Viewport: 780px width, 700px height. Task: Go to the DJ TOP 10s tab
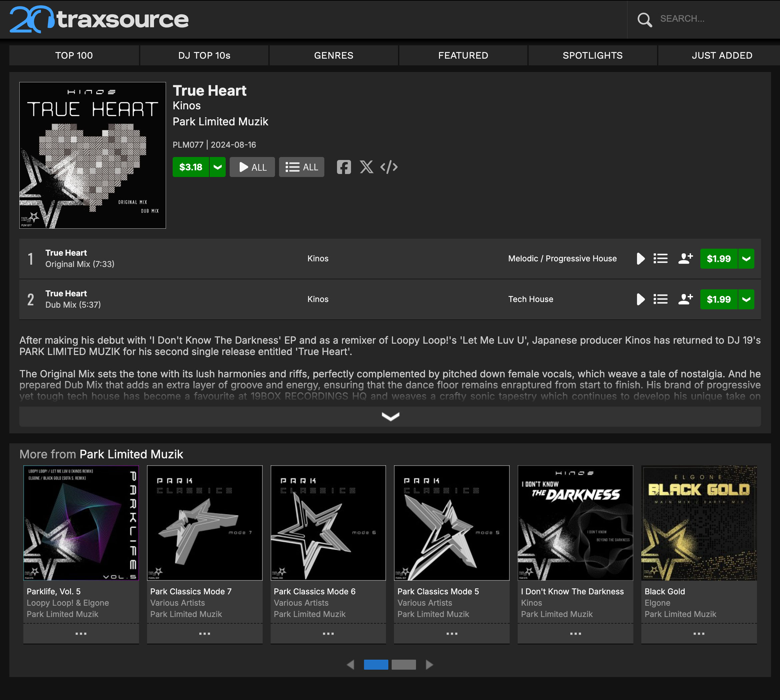[x=204, y=55]
